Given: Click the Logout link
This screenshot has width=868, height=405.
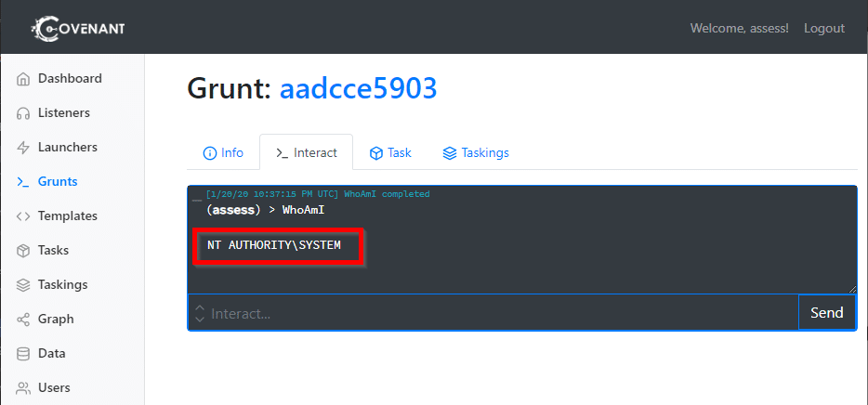Looking at the screenshot, I should (824, 28).
